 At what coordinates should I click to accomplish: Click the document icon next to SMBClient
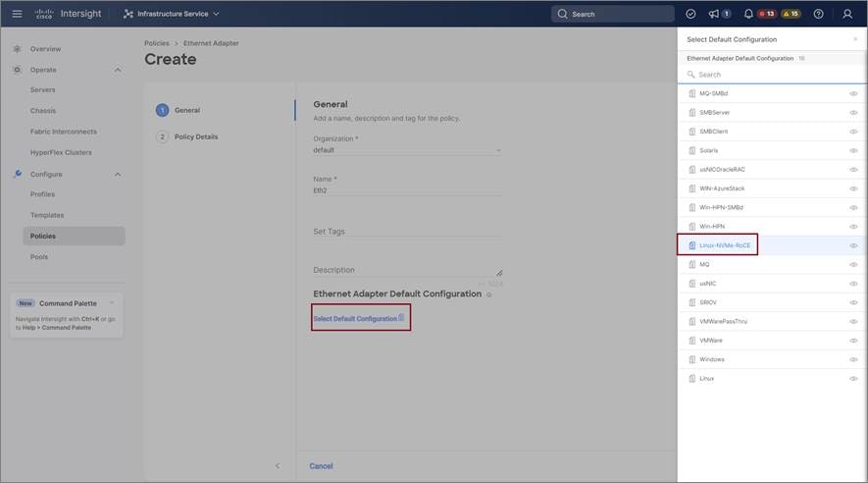point(692,132)
